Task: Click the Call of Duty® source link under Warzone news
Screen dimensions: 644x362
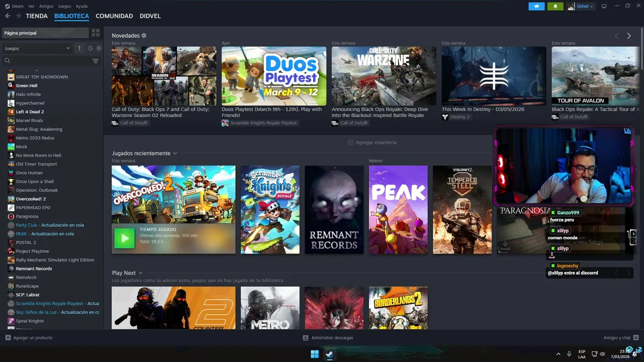Action: (x=354, y=123)
